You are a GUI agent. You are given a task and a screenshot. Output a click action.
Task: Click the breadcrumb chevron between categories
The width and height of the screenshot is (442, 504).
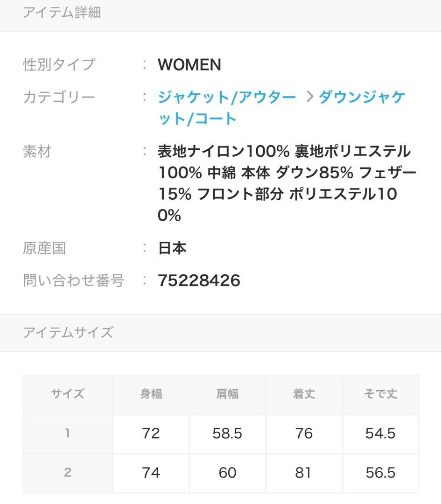click(x=309, y=97)
